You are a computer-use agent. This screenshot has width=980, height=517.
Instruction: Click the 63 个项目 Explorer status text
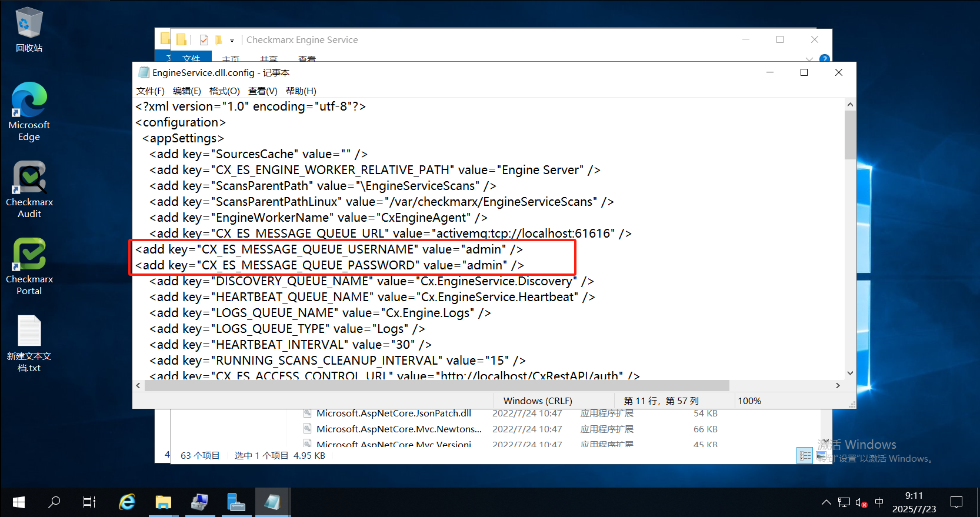coord(200,455)
